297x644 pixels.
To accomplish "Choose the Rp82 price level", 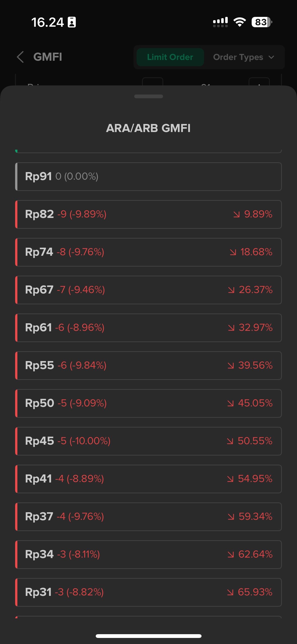I will tap(148, 214).
